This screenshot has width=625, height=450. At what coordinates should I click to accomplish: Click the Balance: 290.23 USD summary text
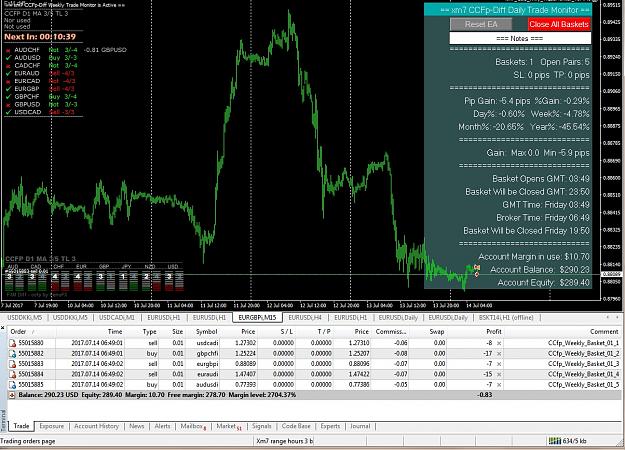48,395
